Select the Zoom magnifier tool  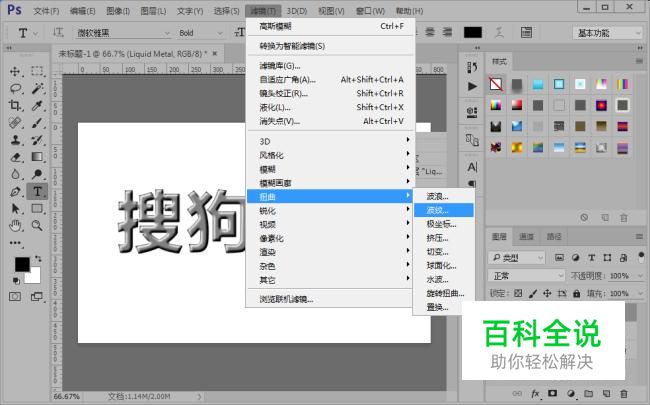pos(37,226)
